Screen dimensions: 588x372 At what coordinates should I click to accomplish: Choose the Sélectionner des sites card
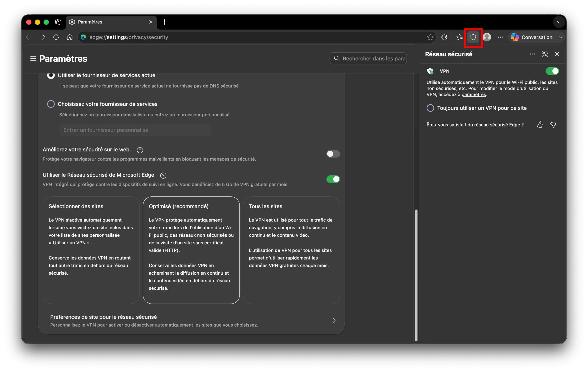[x=91, y=250]
